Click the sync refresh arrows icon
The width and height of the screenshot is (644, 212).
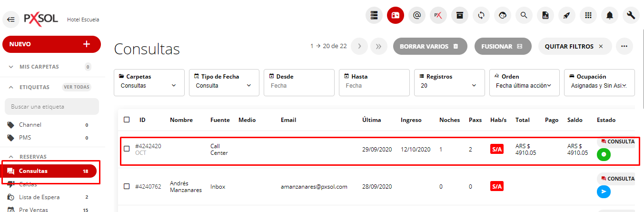point(481,15)
